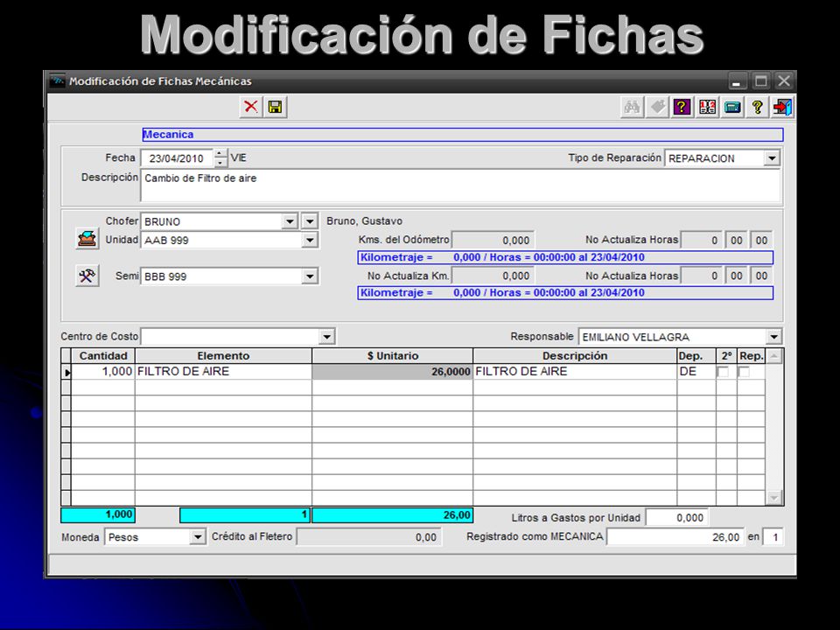Click the Descripción text area
The height and width of the screenshot is (630, 840).
[x=460, y=185]
